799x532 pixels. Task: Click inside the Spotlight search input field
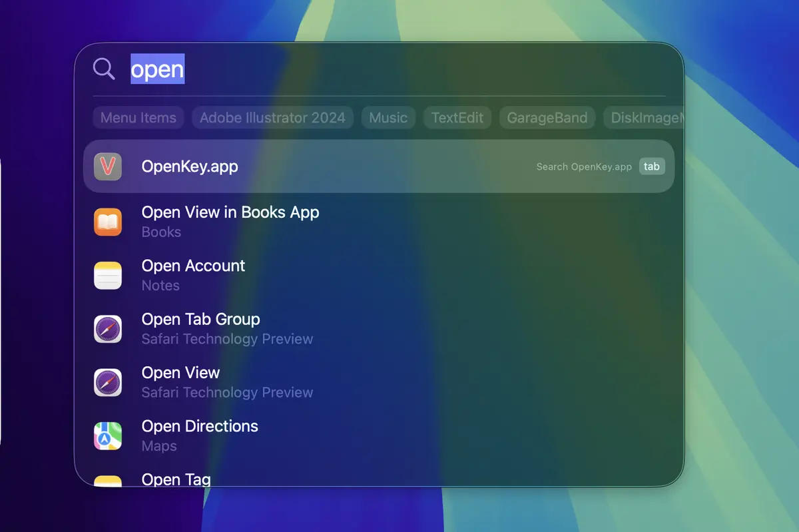tap(266, 69)
